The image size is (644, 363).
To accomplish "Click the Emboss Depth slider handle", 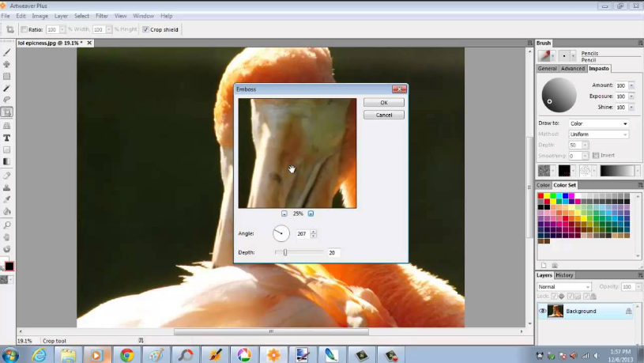I will (x=285, y=252).
